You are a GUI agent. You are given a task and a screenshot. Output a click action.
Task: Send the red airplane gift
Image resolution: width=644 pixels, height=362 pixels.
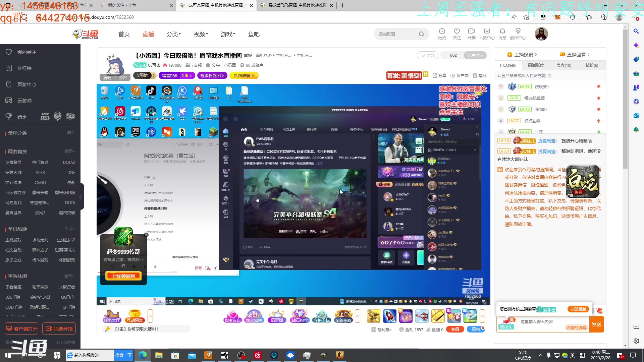(x=422, y=316)
